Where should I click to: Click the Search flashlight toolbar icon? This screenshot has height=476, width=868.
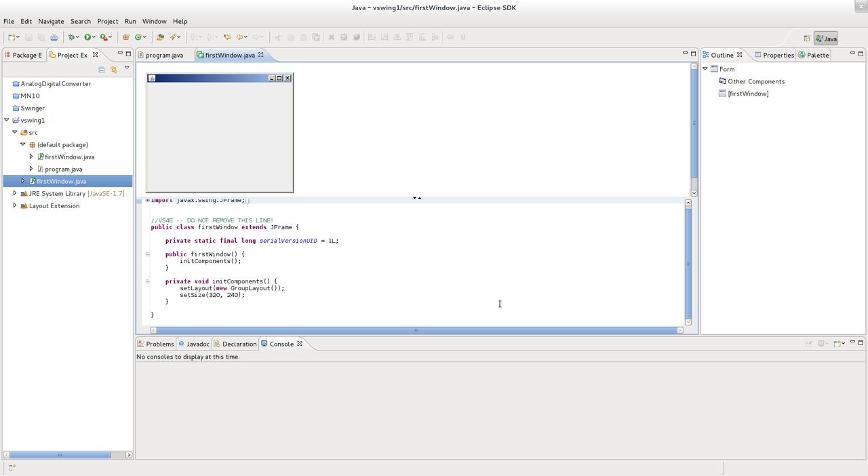point(174,37)
